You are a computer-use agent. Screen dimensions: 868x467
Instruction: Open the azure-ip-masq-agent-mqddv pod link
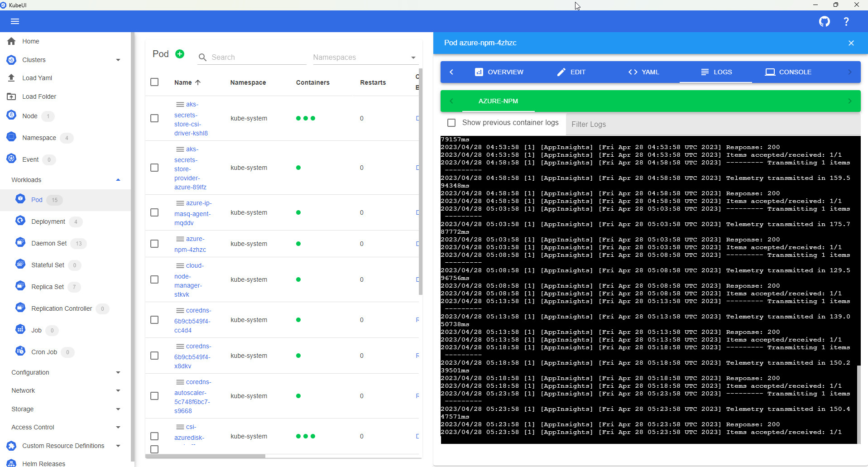coord(193,213)
